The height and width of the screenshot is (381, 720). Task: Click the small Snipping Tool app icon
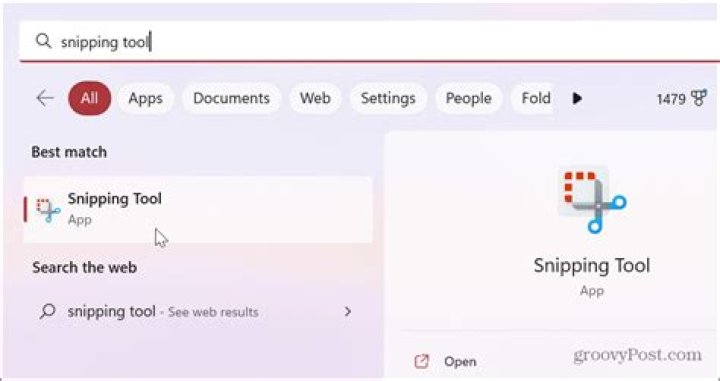(48, 211)
